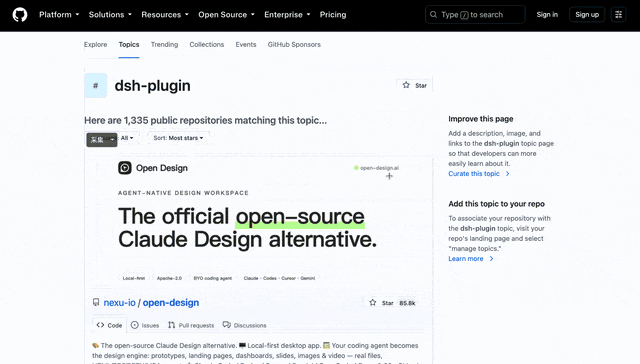Open the appearance settings icon in header

tap(618, 15)
